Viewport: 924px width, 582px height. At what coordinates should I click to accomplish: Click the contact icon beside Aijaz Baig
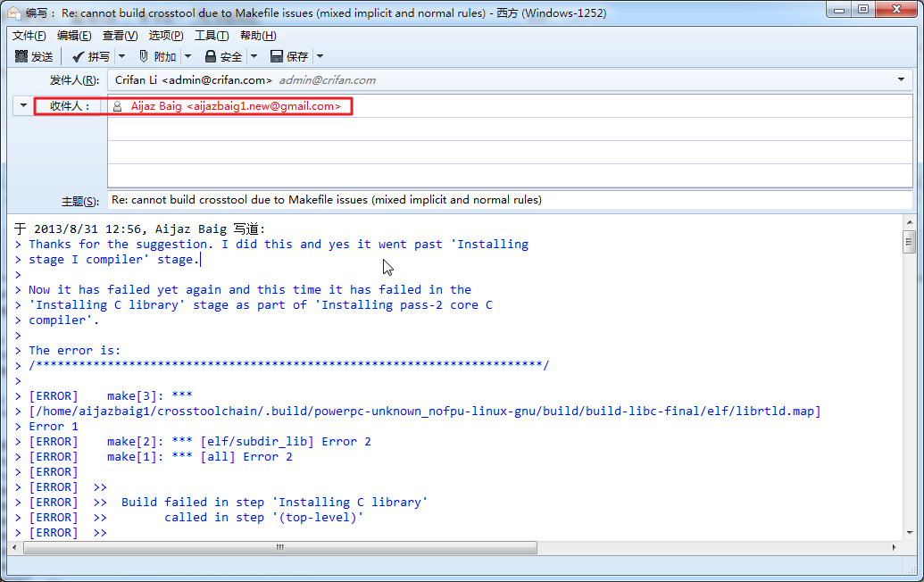(x=117, y=106)
